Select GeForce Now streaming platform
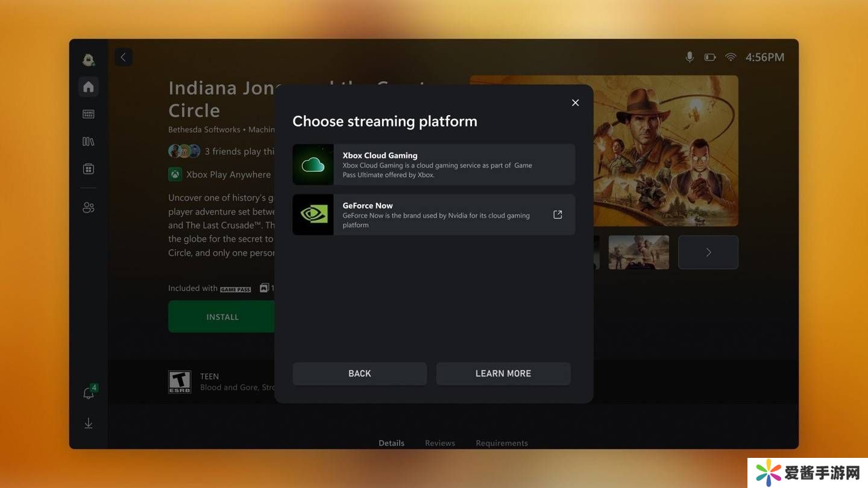This screenshot has height=488, width=868. 422,214
